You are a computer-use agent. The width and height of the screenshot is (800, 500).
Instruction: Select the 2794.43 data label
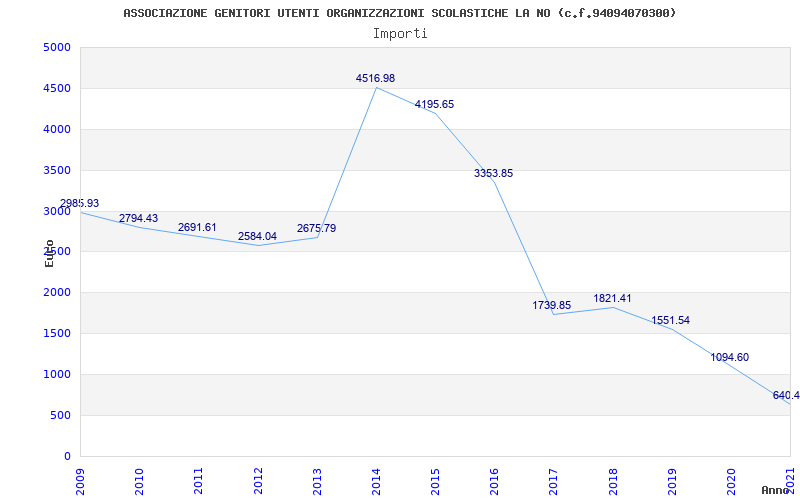(138, 218)
